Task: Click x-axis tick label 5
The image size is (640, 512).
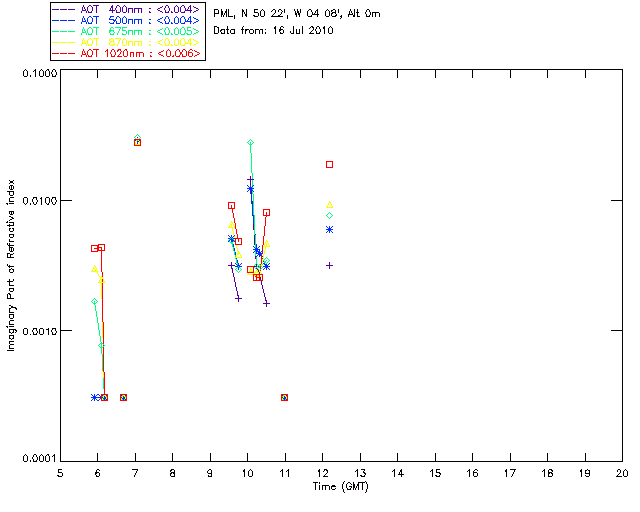Action: pos(60,473)
